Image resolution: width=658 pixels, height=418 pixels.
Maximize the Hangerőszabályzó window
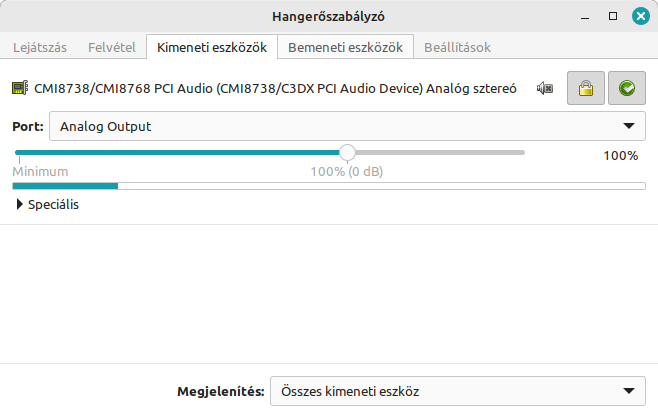(x=613, y=16)
